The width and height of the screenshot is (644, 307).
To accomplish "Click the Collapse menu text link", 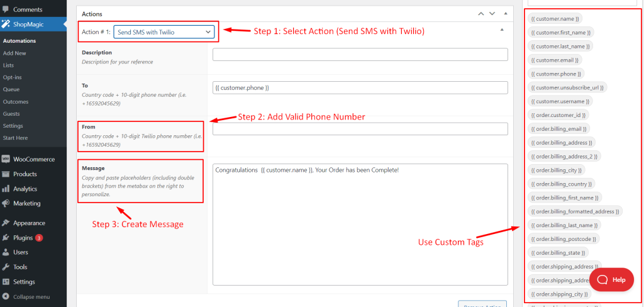I will point(31,296).
